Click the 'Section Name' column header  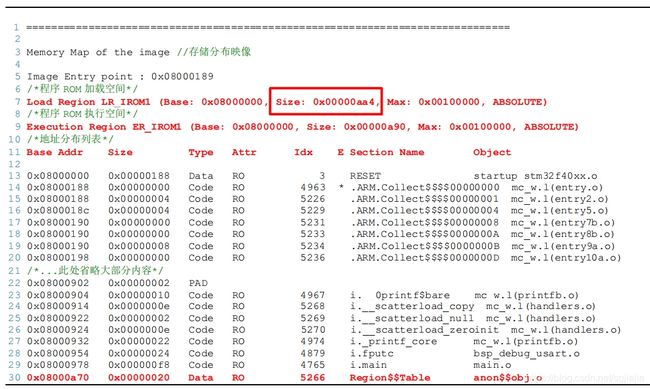coord(387,152)
